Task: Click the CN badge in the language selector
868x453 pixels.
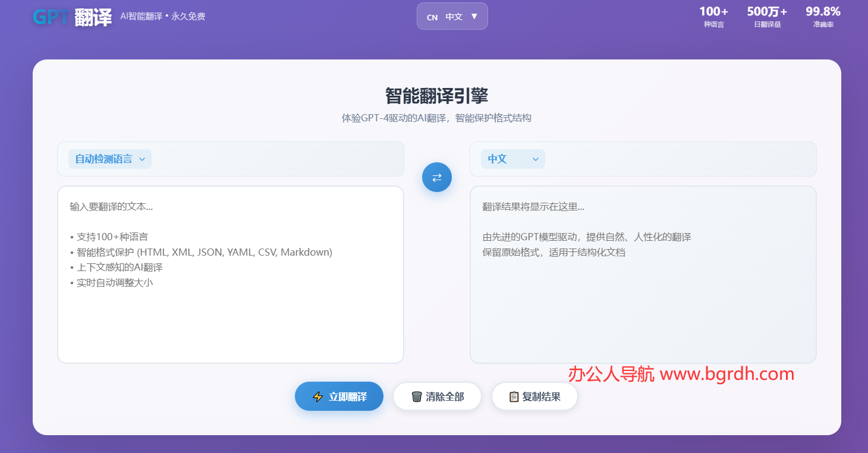Action: pos(432,16)
